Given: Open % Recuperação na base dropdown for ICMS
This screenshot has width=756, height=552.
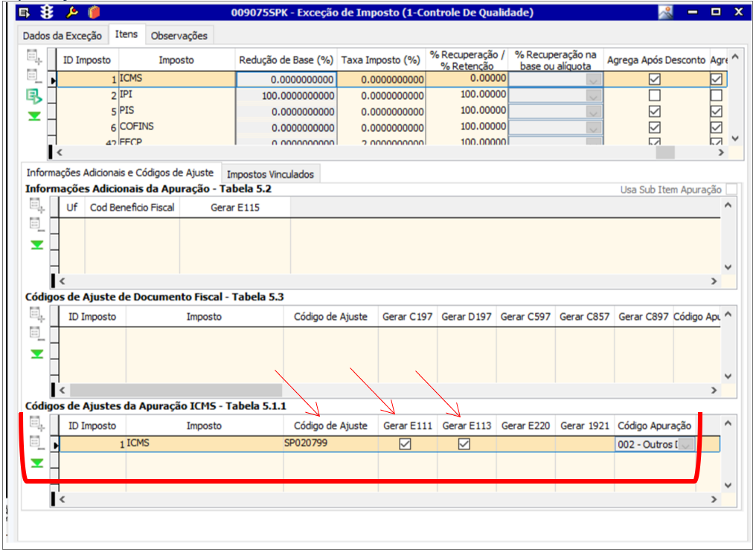Looking at the screenshot, I should click(x=593, y=80).
